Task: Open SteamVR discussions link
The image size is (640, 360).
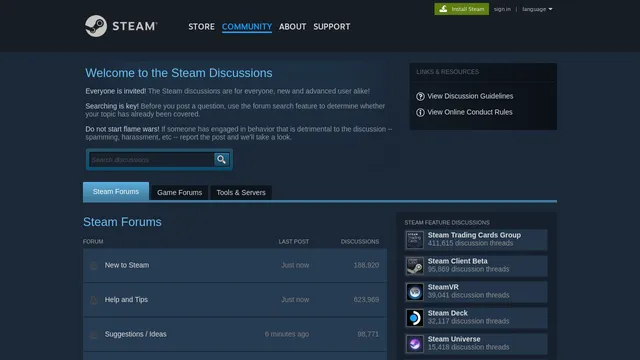Action: click(x=443, y=287)
